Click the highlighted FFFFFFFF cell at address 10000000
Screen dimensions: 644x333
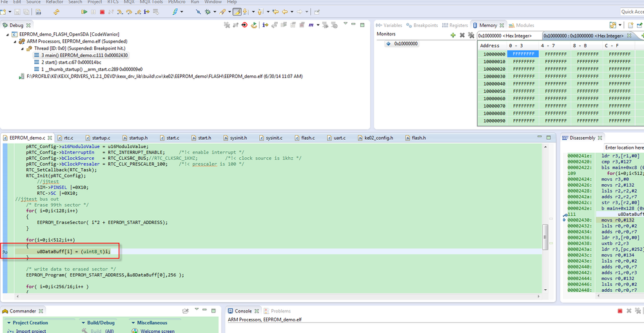coord(522,54)
